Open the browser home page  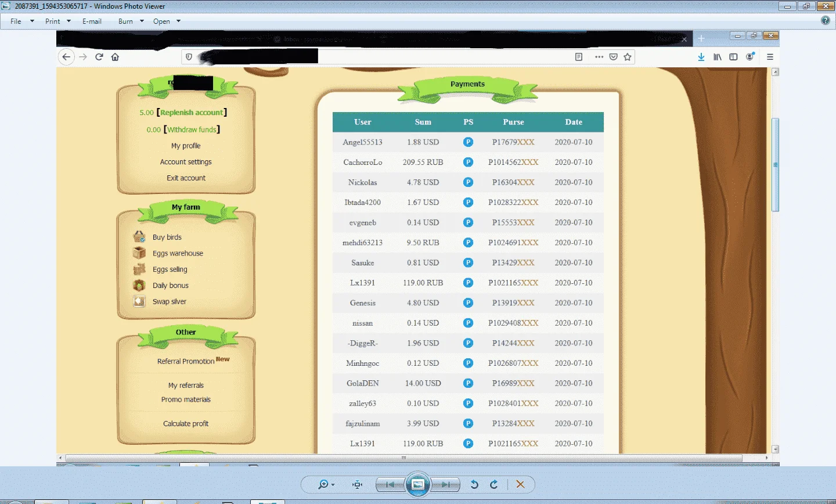tap(115, 57)
